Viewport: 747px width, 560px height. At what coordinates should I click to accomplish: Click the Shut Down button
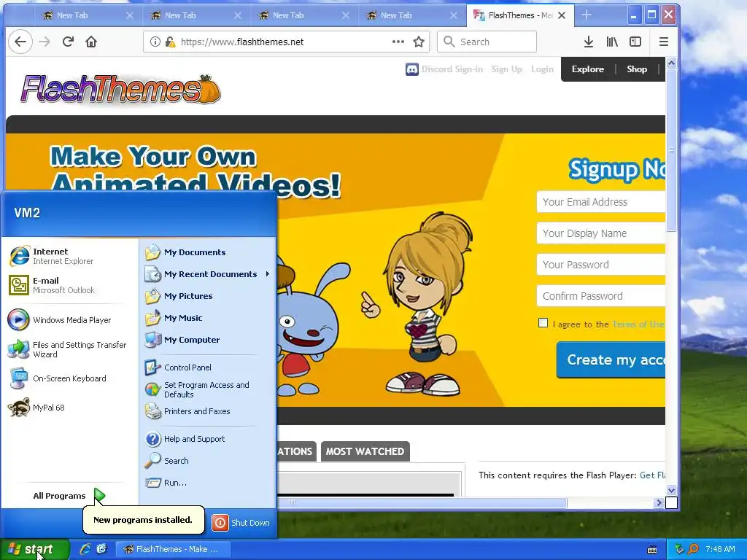click(241, 523)
